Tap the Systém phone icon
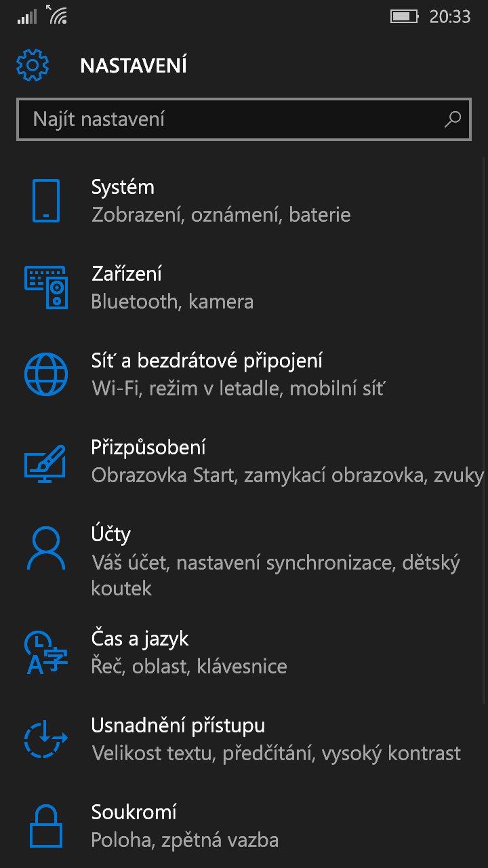The height and width of the screenshot is (868, 488). (46, 201)
